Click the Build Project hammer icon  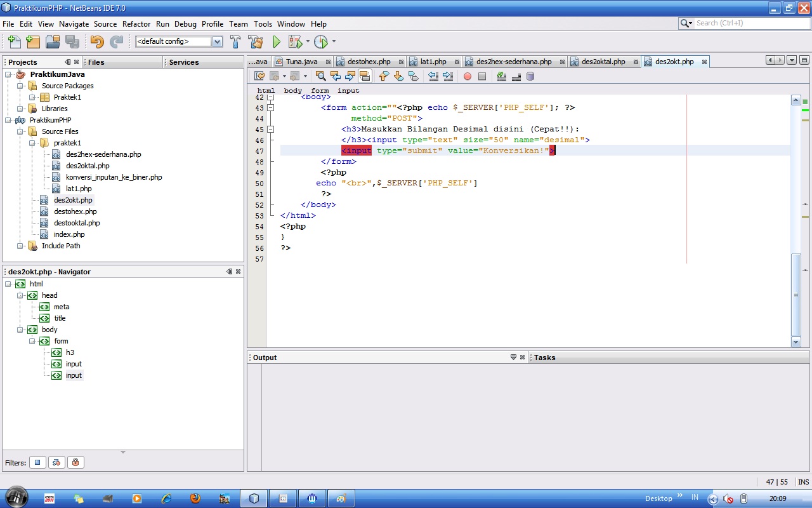(x=235, y=42)
